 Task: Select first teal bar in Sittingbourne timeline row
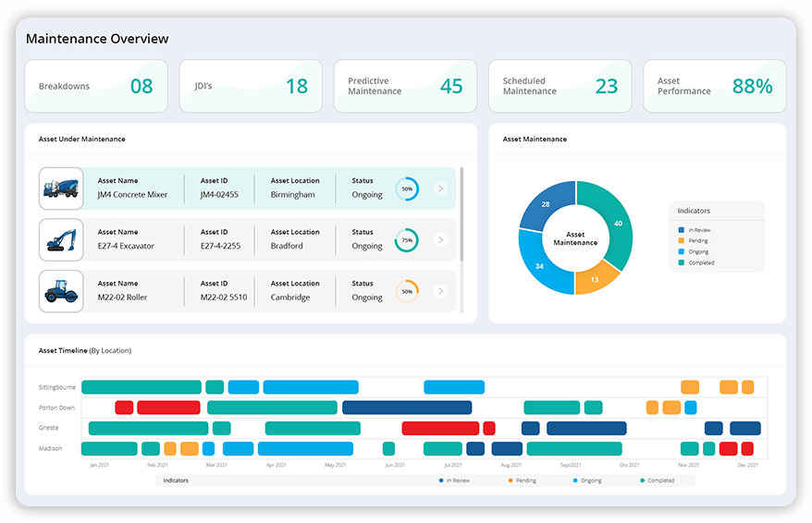pos(141,387)
